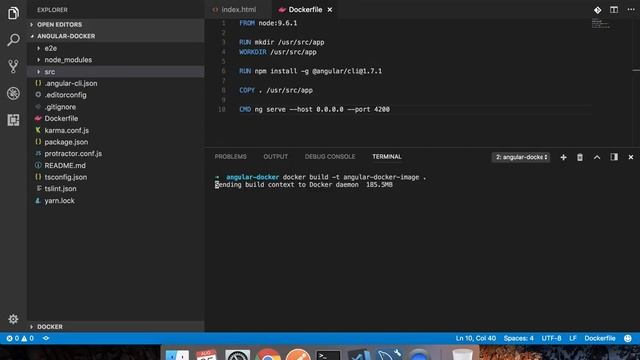Click the 'Sending build context' terminal output line
640x360 pixels.
(x=304, y=185)
